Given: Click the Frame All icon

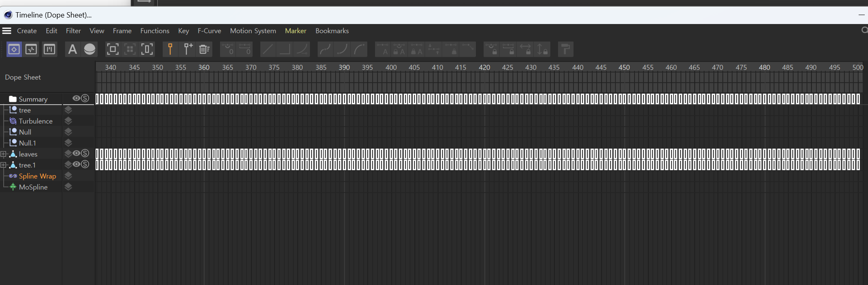Looking at the screenshot, I should tap(113, 49).
